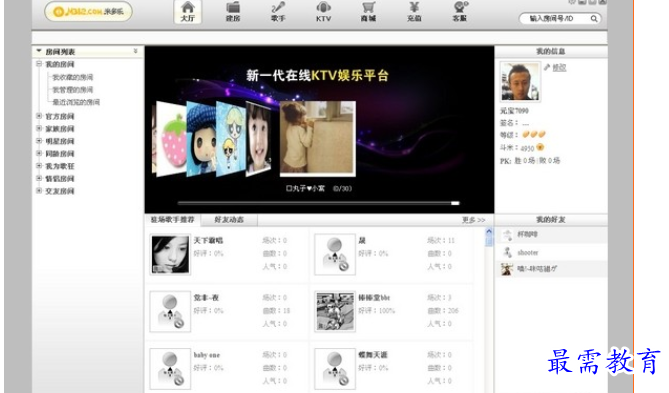Click the strawberry picture in the carousel

tap(170, 139)
